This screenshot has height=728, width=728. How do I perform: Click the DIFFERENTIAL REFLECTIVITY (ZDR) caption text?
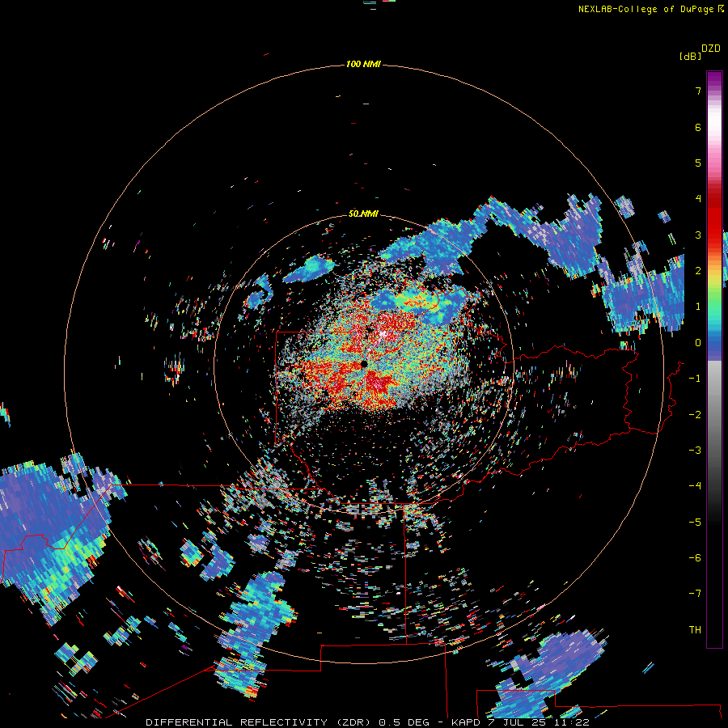[258, 722]
